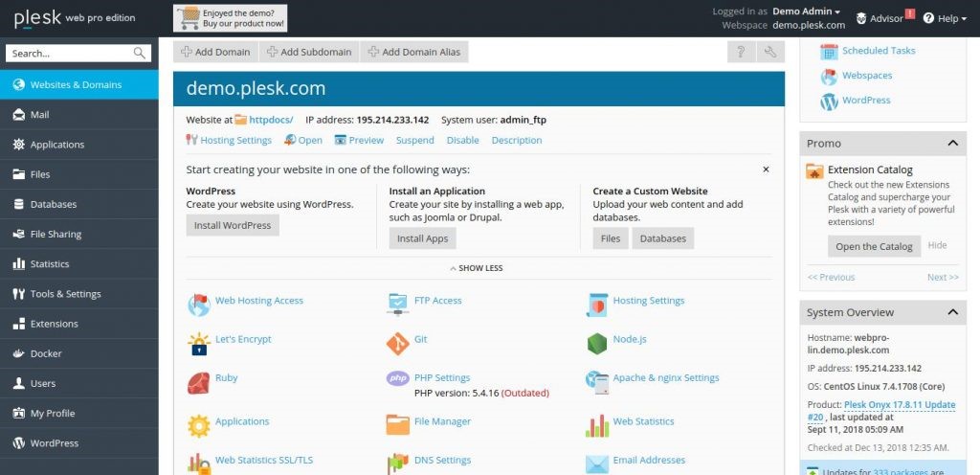Open File Sharing in the sidebar
The height and width of the screenshot is (475, 980).
click(78, 234)
